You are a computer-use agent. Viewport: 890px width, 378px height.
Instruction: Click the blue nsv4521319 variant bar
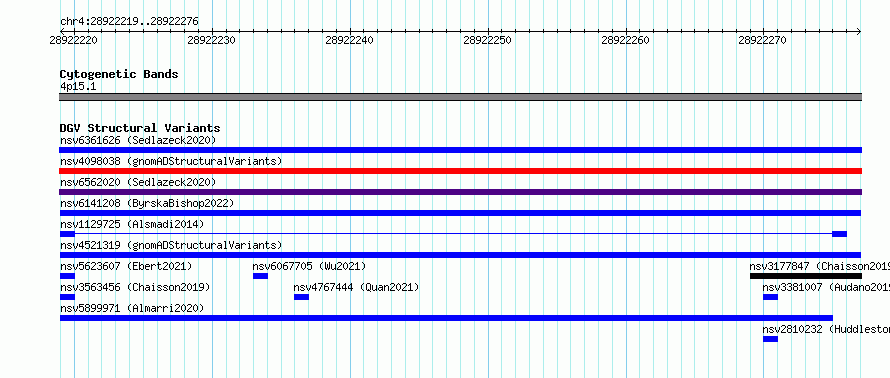460,255
